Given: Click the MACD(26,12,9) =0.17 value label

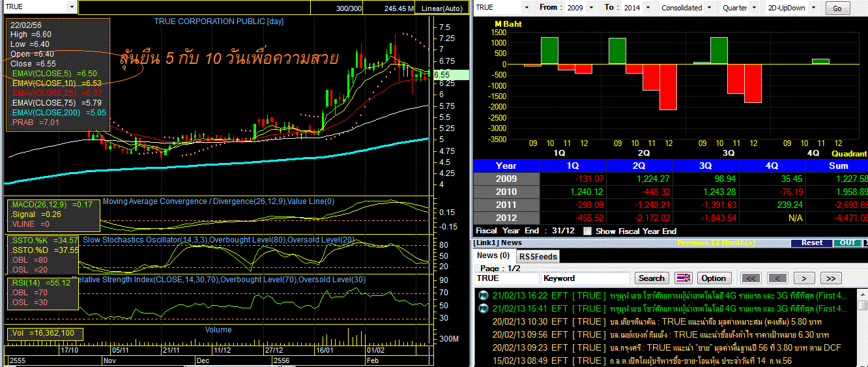Looking at the screenshot, I should tap(51, 205).
